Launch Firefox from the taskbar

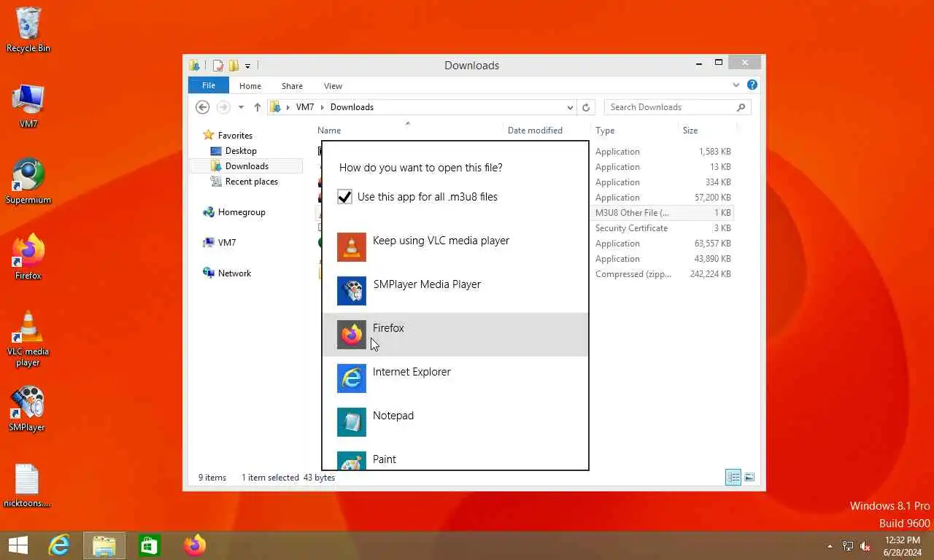[195, 545]
